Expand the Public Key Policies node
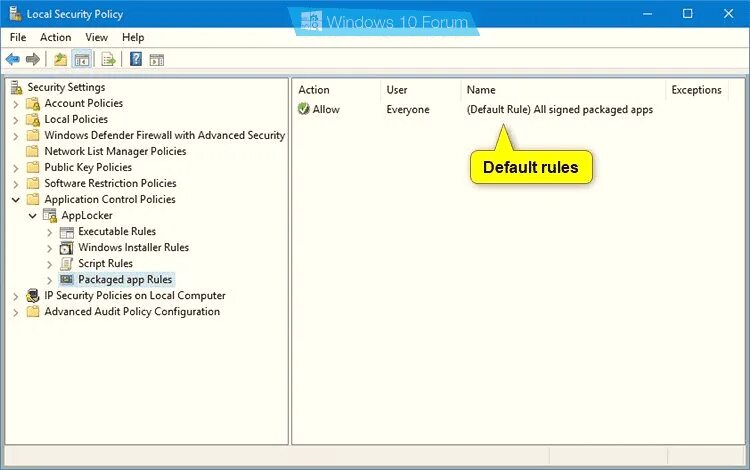750x470 pixels. click(16, 168)
